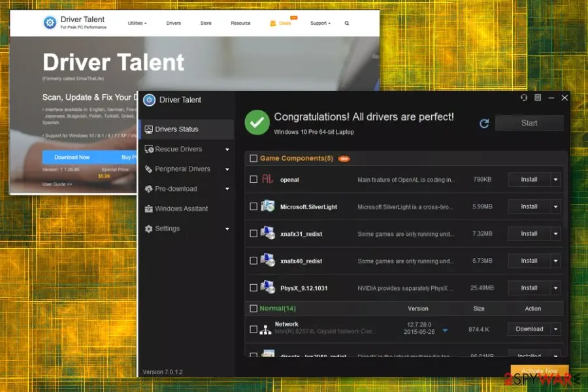Viewport: 588px width, 392px height.
Task: Expand the Rescue Drivers submenu arrow
Action: click(227, 150)
